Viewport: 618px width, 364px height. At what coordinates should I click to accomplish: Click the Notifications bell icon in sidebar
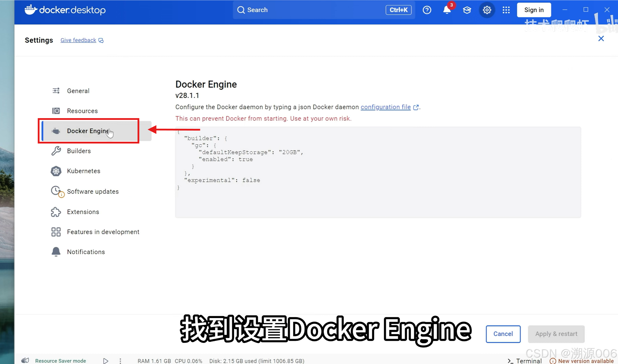(x=56, y=252)
